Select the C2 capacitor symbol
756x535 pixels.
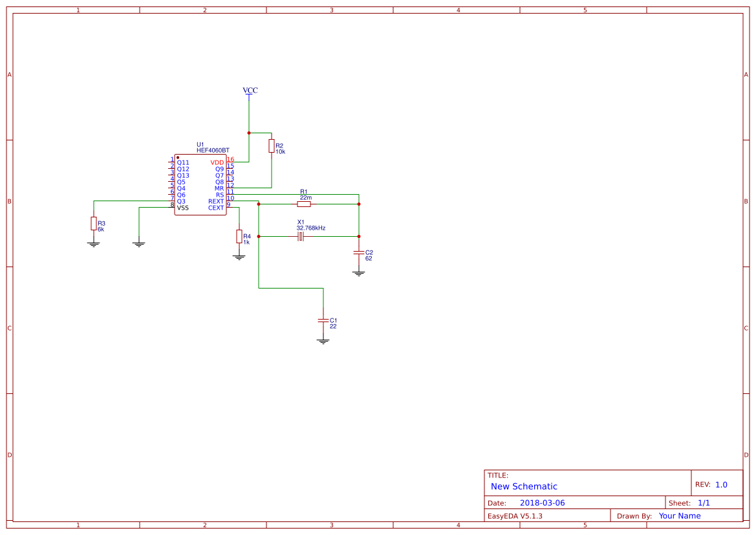pyautogui.click(x=359, y=252)
